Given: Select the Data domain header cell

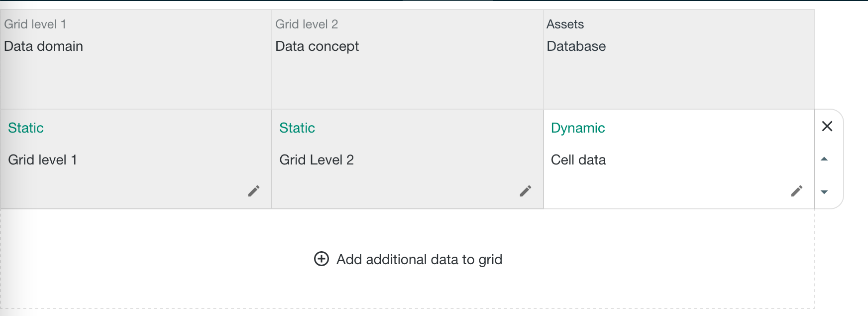Looking at the screenshot, I should tap(136, 59).
